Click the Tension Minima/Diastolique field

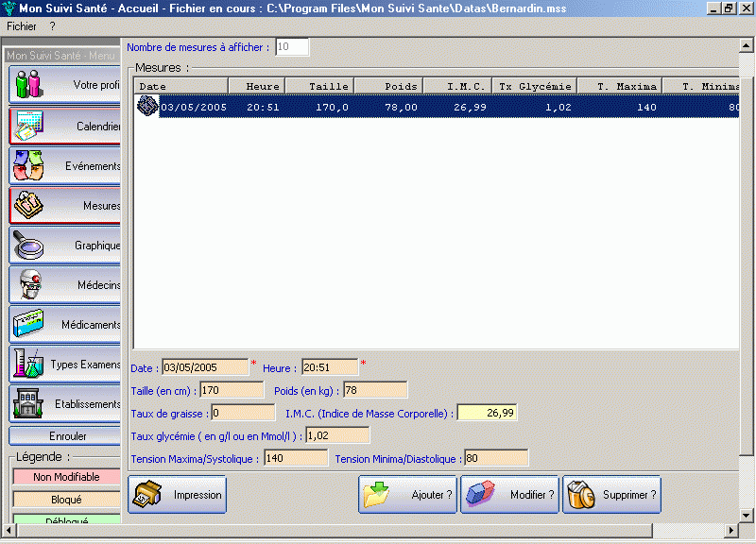tap(496, 458)
